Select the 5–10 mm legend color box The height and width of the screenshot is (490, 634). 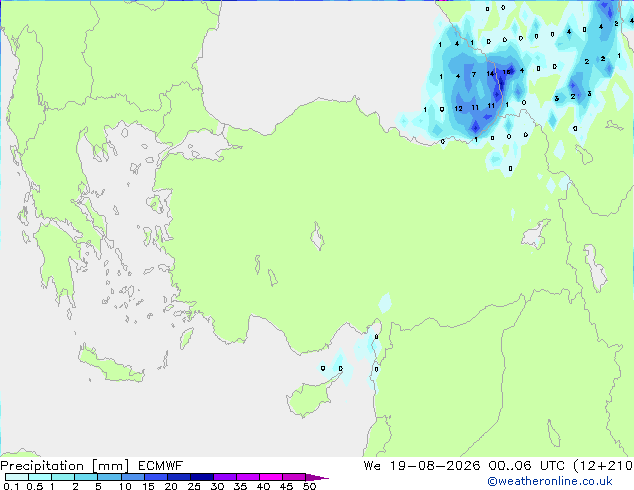(x=109, y=477)
